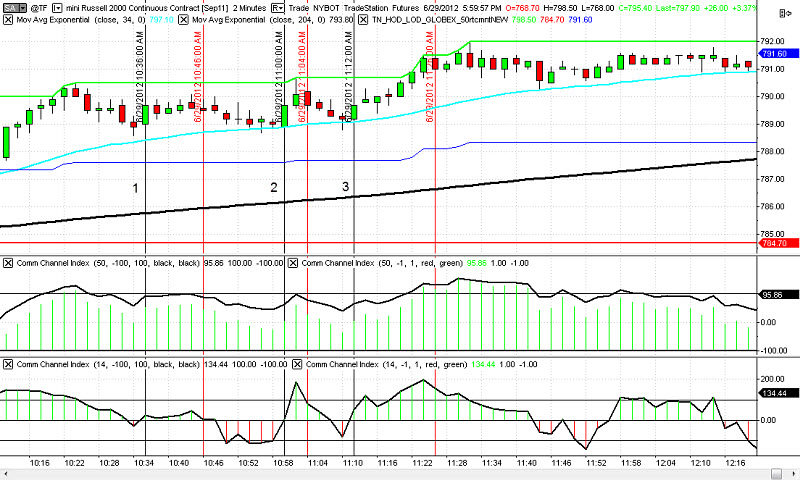Click the TN_HOD_LOD_GLOBEX_50rtcmntNEW label

pos(440,20)
